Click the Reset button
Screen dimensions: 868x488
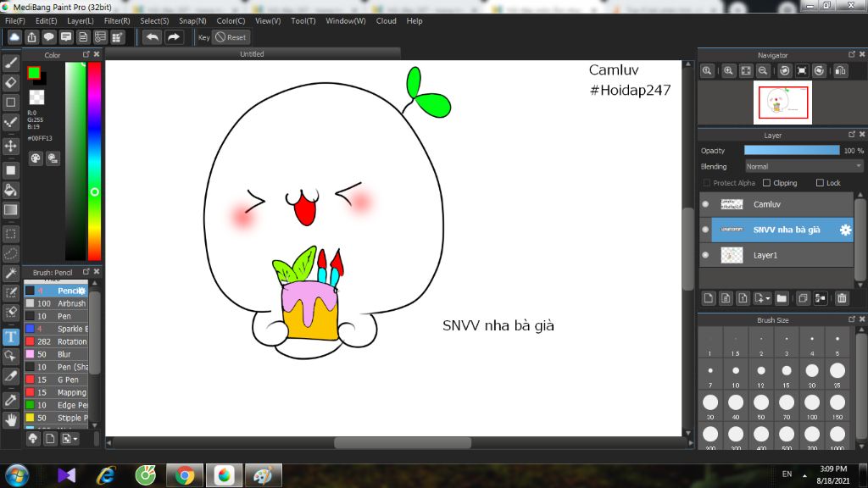[x=231, y=37]
